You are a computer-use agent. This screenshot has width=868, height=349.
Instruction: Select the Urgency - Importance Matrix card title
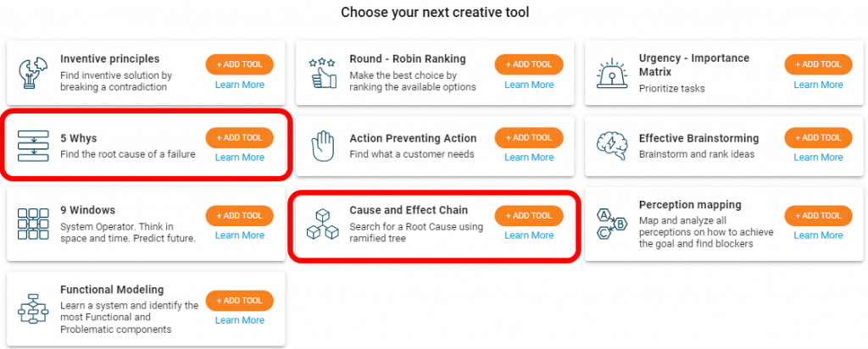[694, 65]
